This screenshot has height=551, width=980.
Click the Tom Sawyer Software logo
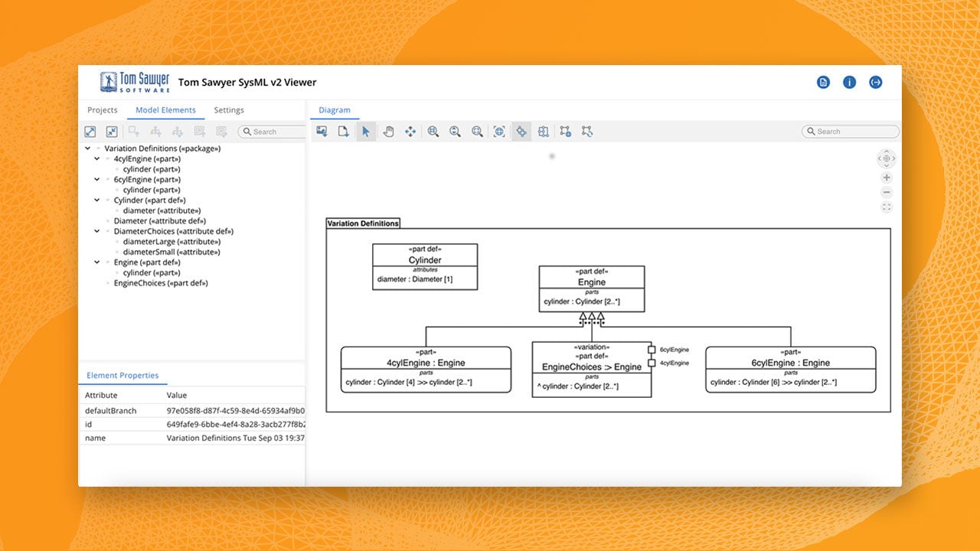tap(135, 82)
